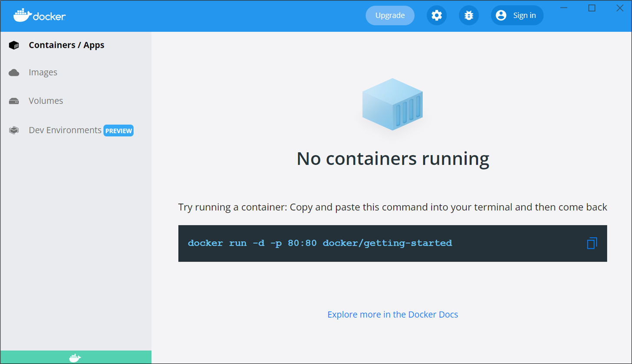632x364 pixels.
Task: Click the whale status icon in green bar
Action: click(75, 358)
